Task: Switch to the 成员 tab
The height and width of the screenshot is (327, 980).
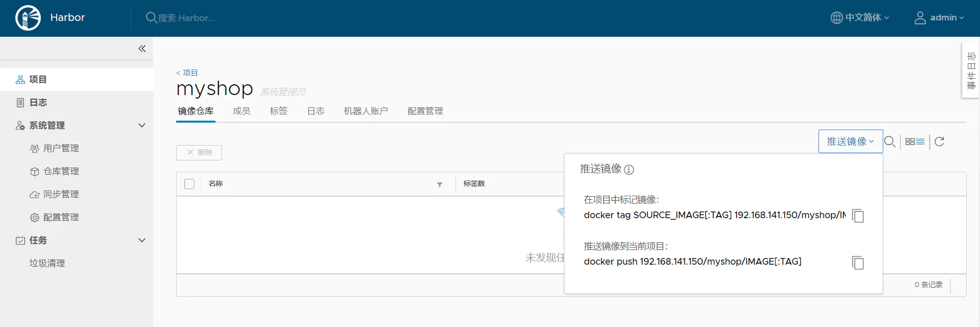Action: coord(241,111)
